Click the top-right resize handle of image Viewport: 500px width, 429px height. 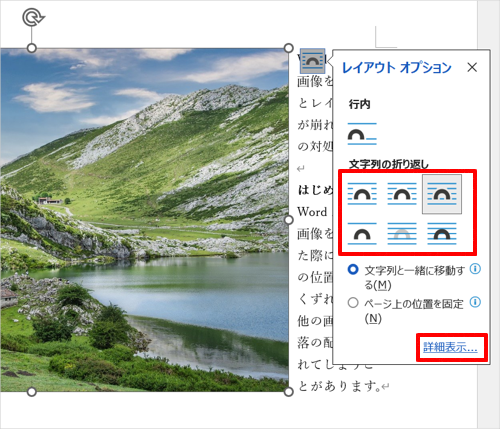(x=288, y=48)
